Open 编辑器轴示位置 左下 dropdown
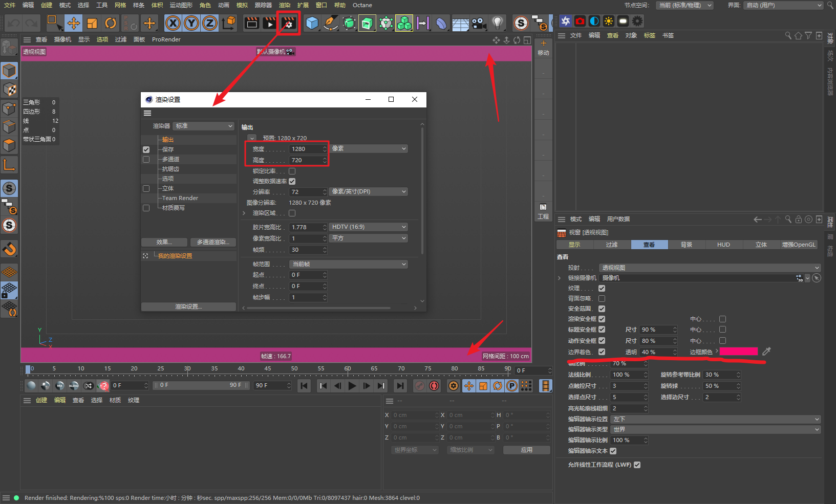Image resolution: width=836 pixels, height=504 pixels. [716, 419]
